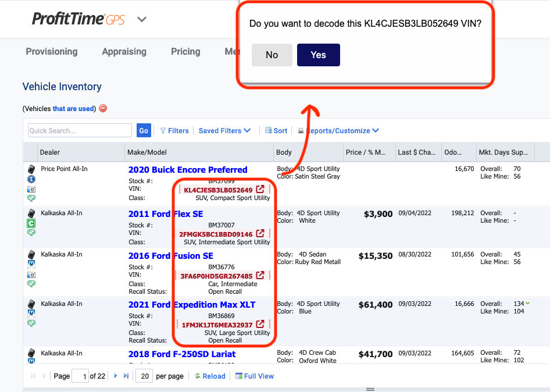Click the green C icon for the Ford Flex
Screen dimensions: 550x392
point(31,223)
